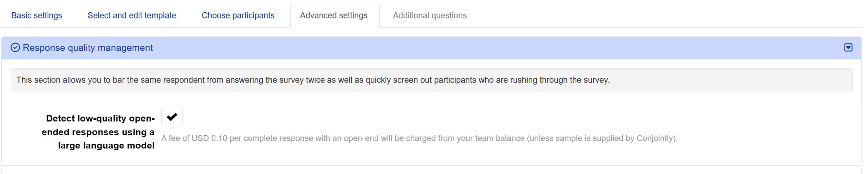Click the Response quality management header title
This screenshot has width=868, height=174.
click(88, 48)
